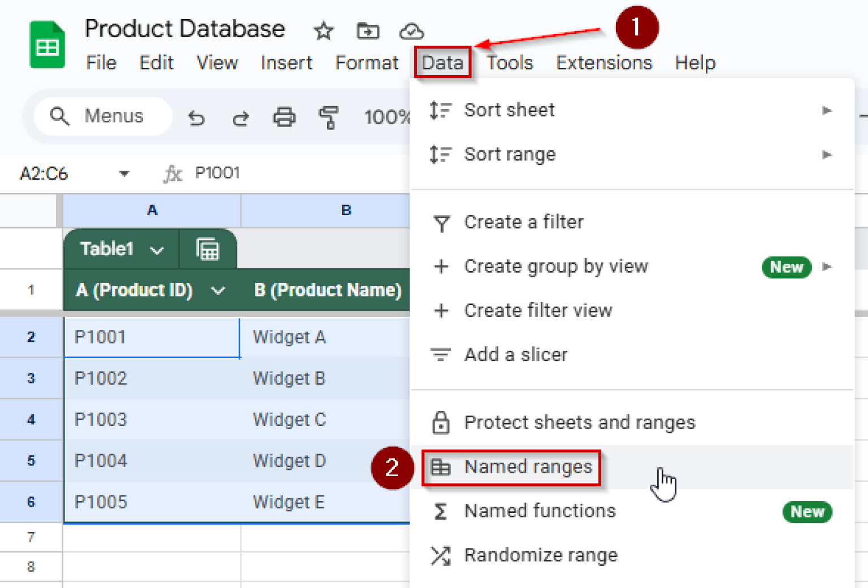Open the name box dropdown showing A2:C6

pyautogui.click(x=123, y=173)
